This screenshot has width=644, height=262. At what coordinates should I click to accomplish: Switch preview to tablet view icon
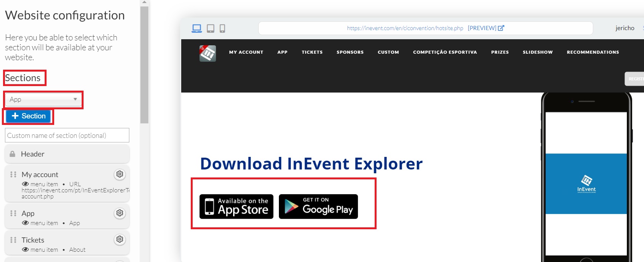click(211, 28)
